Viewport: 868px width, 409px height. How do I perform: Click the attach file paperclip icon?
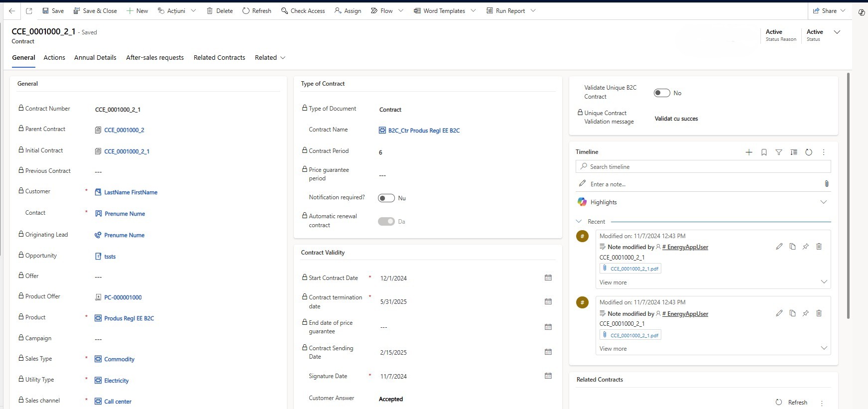[827, 184]
